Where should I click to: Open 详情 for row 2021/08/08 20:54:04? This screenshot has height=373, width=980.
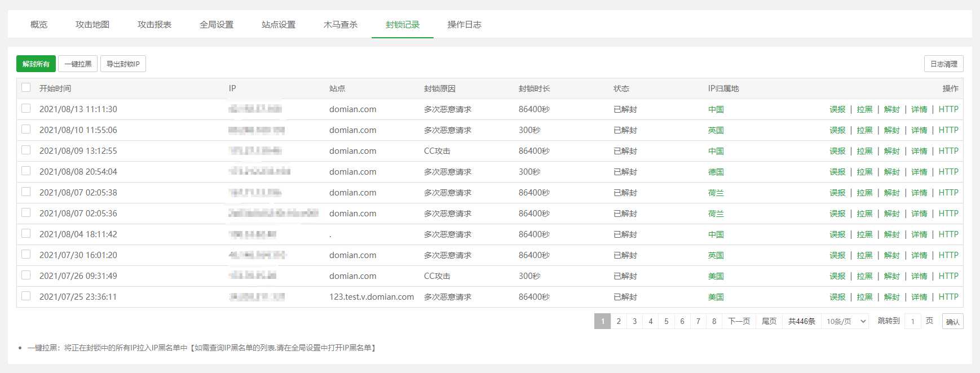(x=919, y=172)
